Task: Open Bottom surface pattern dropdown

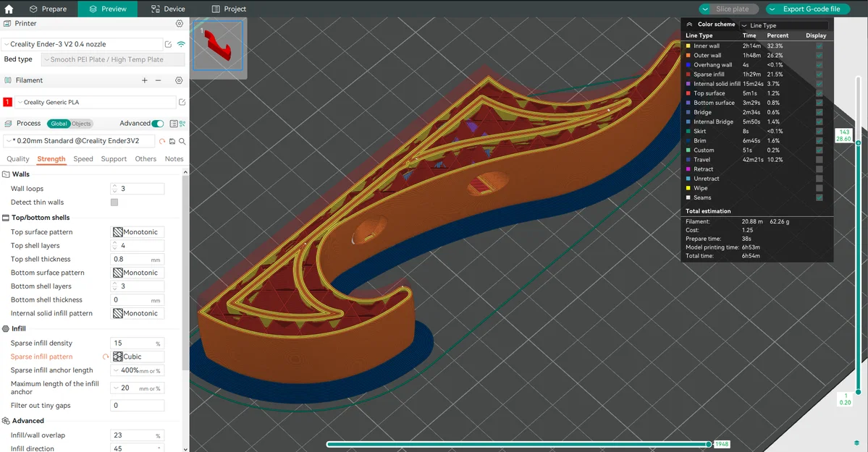Action: point(138,273)
